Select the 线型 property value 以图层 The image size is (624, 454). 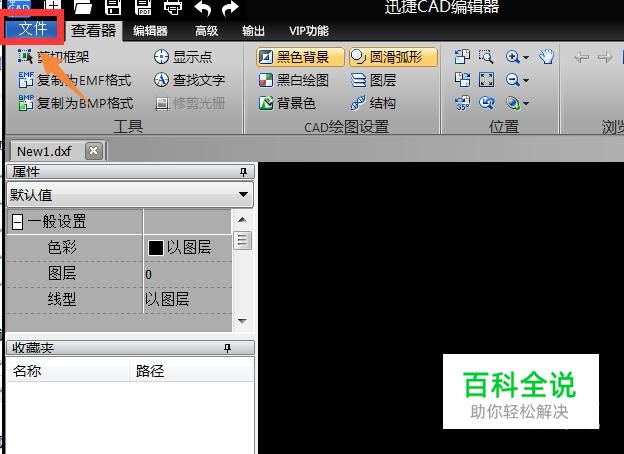[x=187, y=300]
